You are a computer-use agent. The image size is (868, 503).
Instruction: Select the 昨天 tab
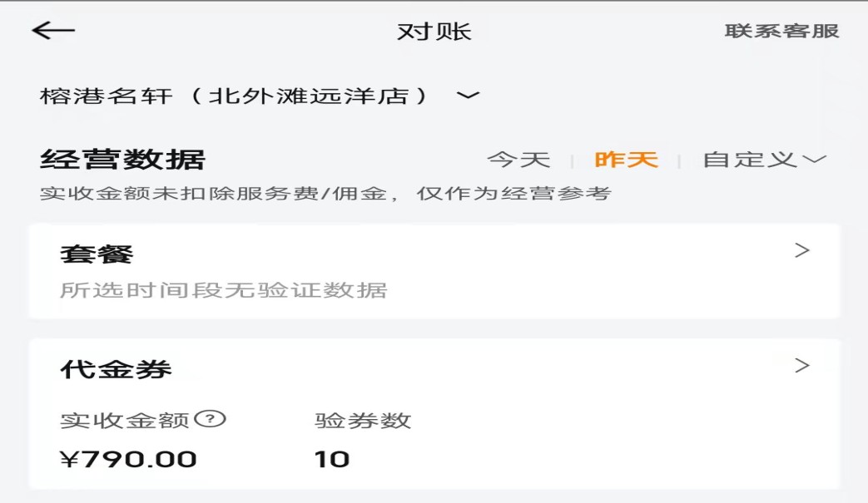click(x=626, y=160)
